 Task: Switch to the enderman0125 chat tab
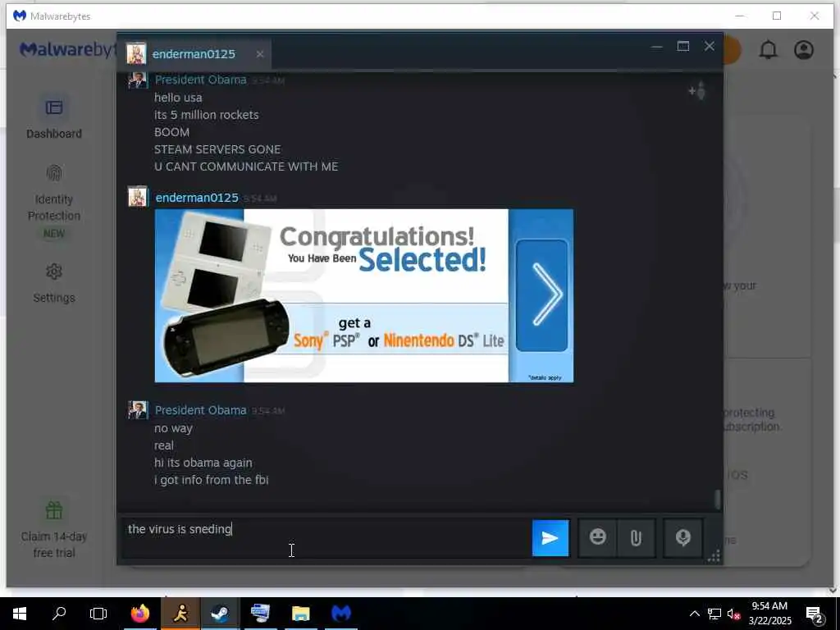point(194,54)
